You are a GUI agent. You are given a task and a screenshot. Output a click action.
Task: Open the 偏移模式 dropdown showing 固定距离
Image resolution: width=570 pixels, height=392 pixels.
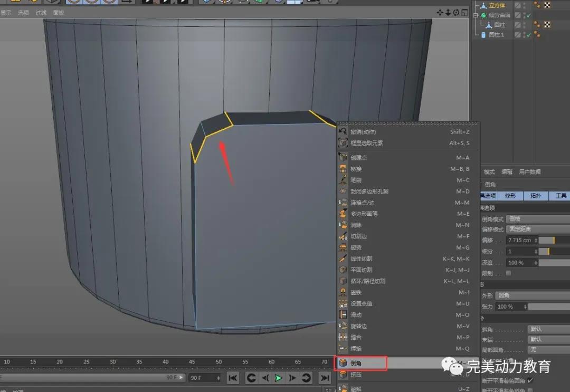click(x=537, y=229)
